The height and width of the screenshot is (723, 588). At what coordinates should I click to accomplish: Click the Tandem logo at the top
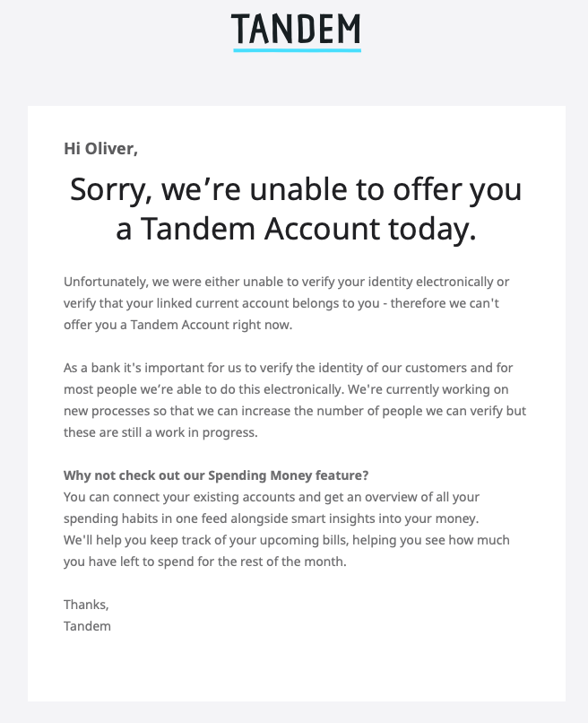[296, 28]
